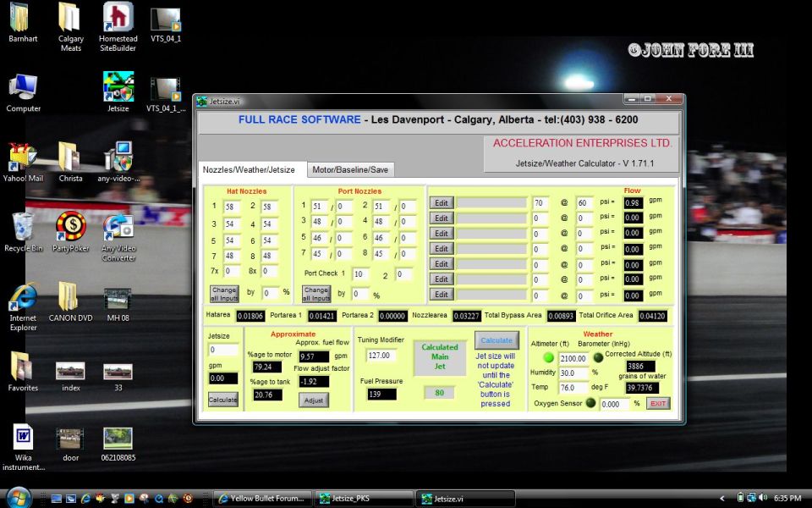Click the Jetsize input field showing 0
The height and width of the screenshot is (508, 812).
click(223, 350)
